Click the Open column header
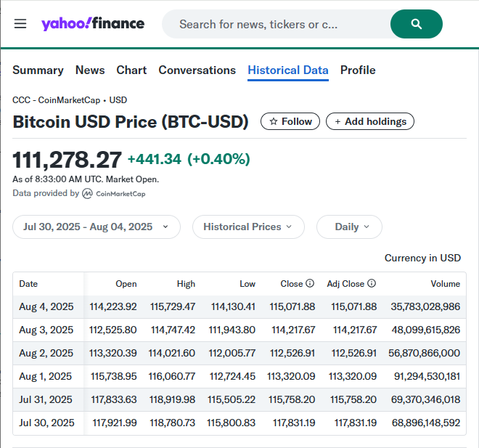479x448 pixels. point(126,284)
